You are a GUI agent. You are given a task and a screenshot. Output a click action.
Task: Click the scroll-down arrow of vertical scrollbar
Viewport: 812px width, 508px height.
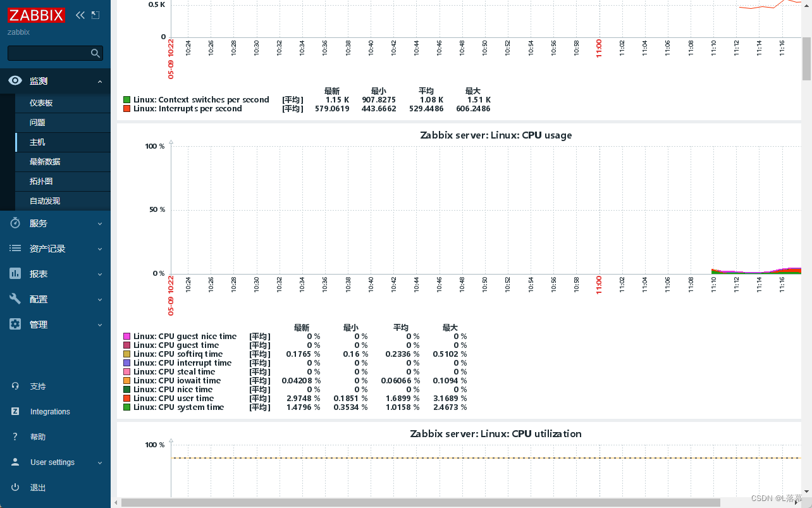(807, 492)
